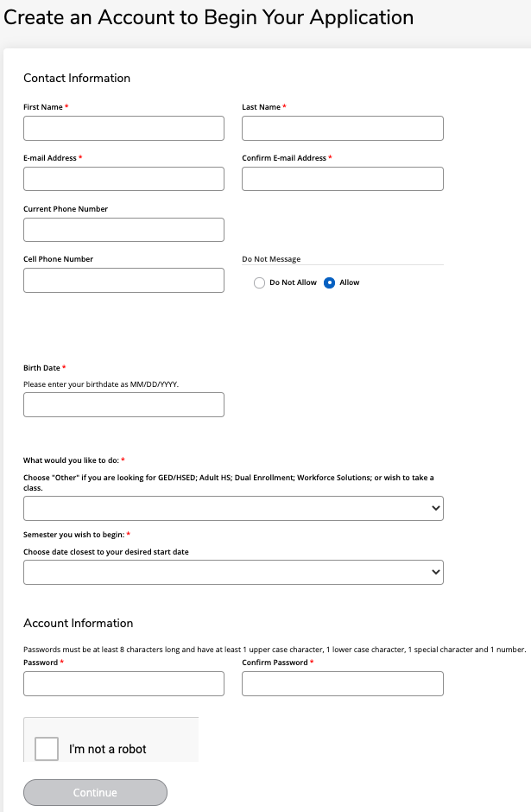Viewport: 531px width, 812px height.
Task: Click the Confirm Password field
Action: coord(343,683)
